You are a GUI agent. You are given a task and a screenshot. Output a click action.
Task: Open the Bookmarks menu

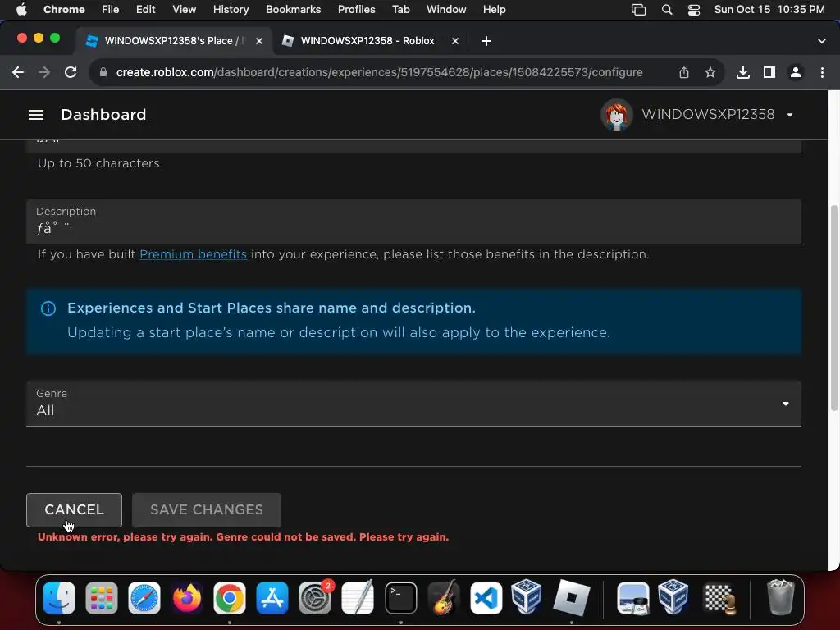[x=293, y=10]
